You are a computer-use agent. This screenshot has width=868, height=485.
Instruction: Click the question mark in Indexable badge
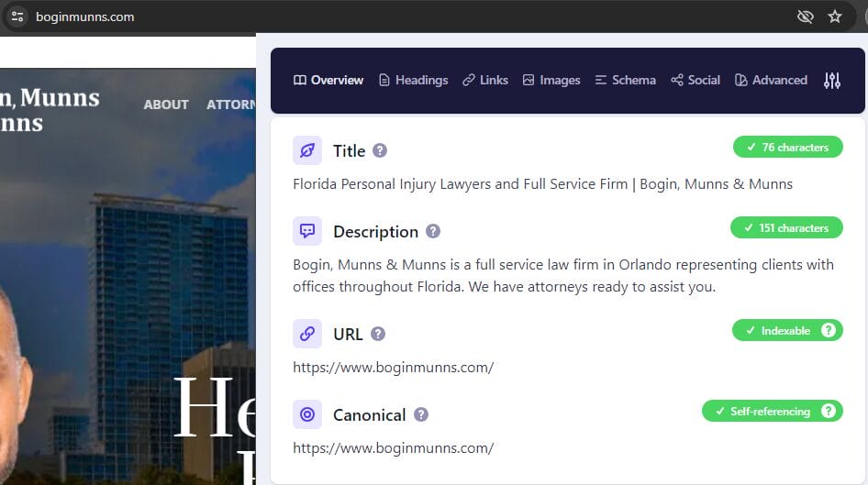[x=829, y=330]
